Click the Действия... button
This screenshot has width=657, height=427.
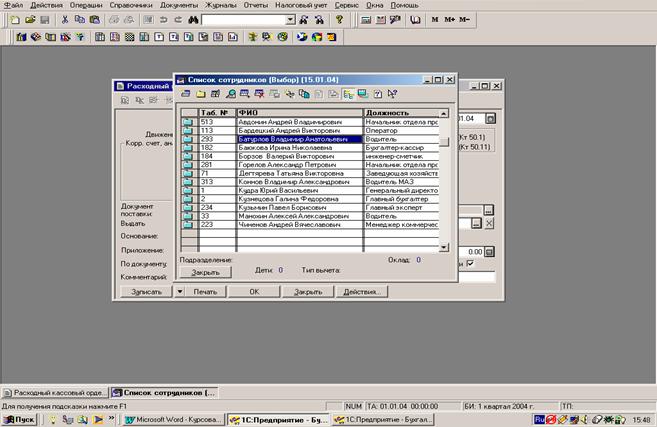364,291
